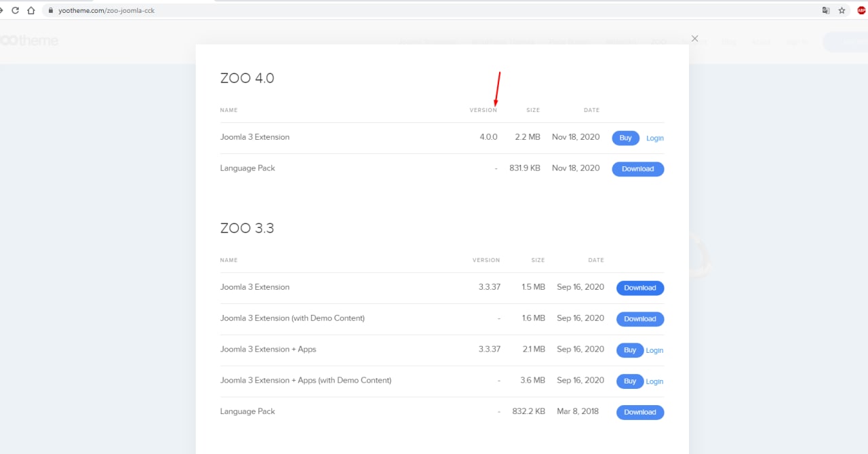This screenshot has height=454, width=868.
Task: Click the SIZE column header under ZOO 3.3
Action: pyautogui.click(x=538, y=260)
